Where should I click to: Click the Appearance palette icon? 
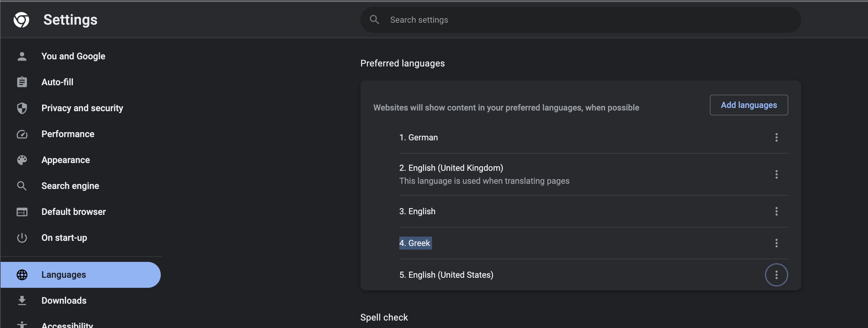22,160
